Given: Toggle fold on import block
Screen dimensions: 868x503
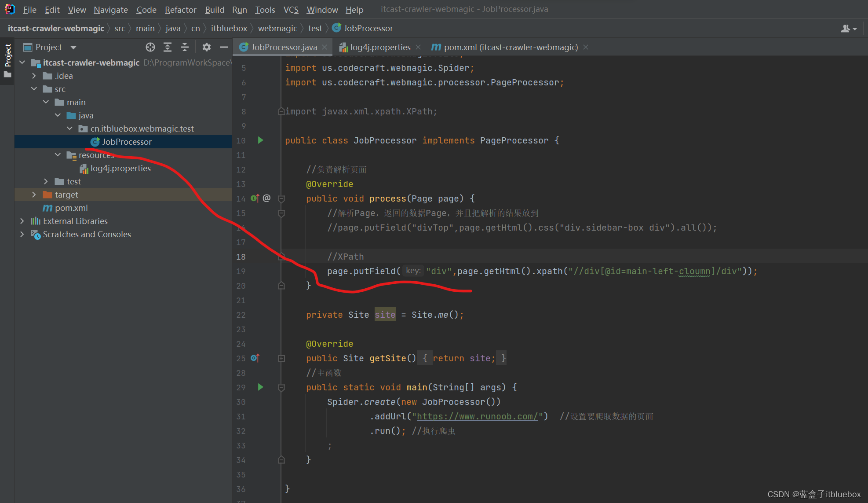Looking at the screenshot, I should tap(281, 112).
